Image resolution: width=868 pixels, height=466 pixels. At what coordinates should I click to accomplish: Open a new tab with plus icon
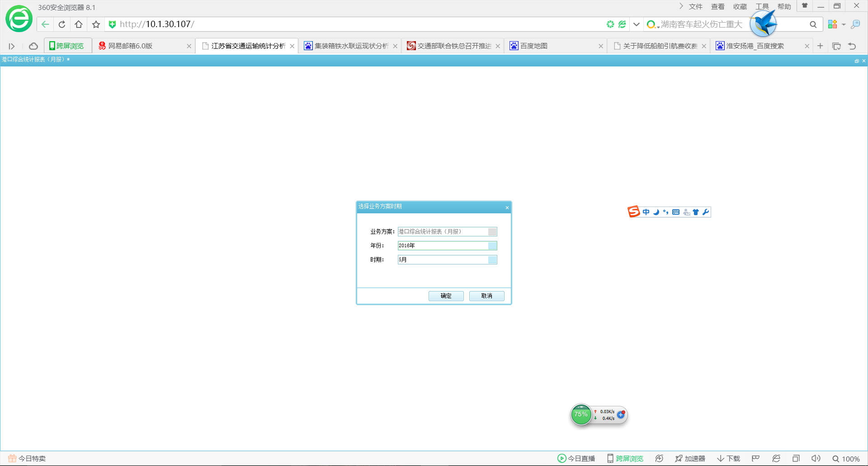point(820,46)
